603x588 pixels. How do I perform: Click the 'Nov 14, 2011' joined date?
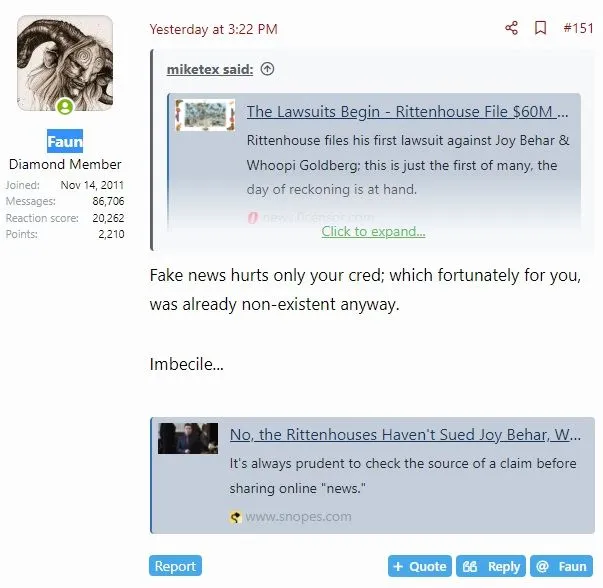[92, 185]
